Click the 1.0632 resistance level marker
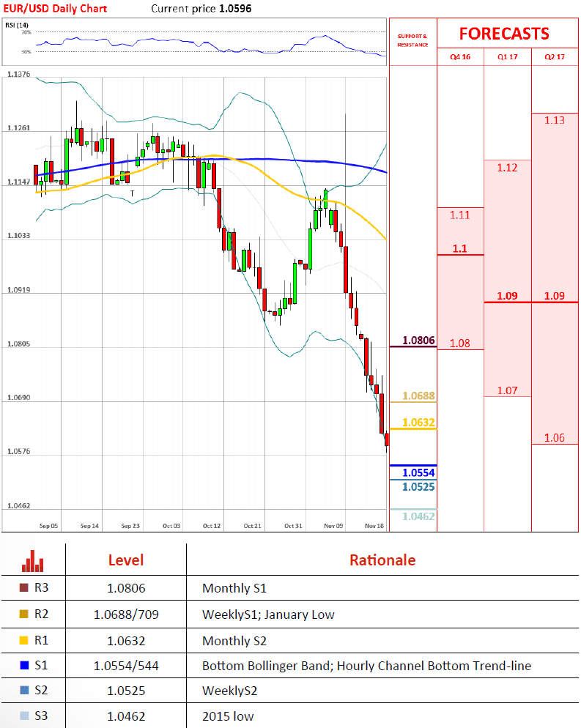 tap(418, 423)
